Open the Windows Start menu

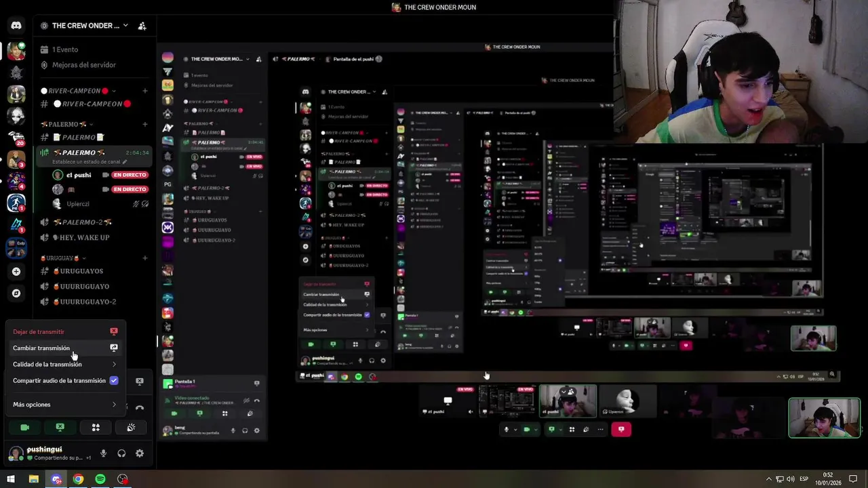click(11, 479)
